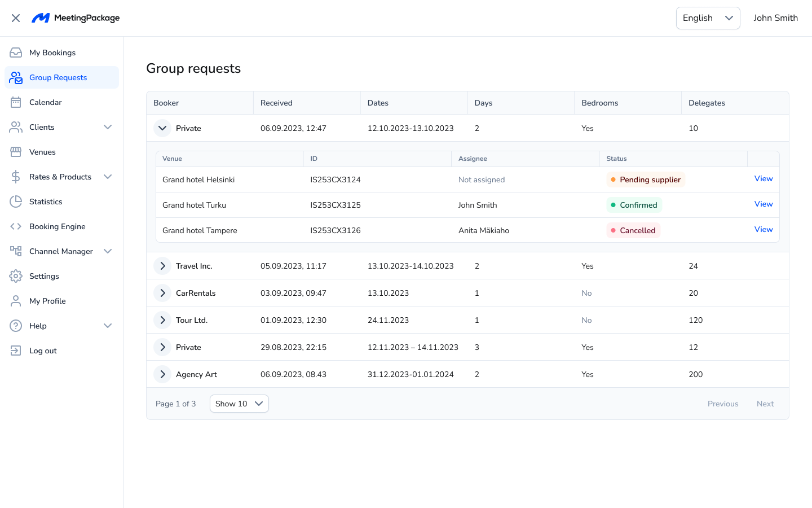The height and width of the screenshot is (508, 812).
Task: Click the Log out icon
Action: click(16, 351)
